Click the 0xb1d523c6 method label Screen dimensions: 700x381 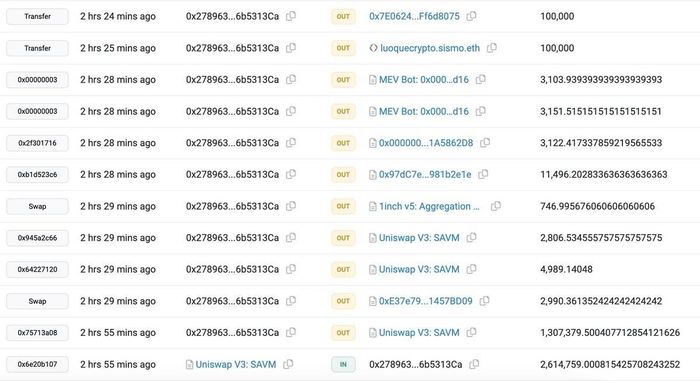(x=38, y=175)
